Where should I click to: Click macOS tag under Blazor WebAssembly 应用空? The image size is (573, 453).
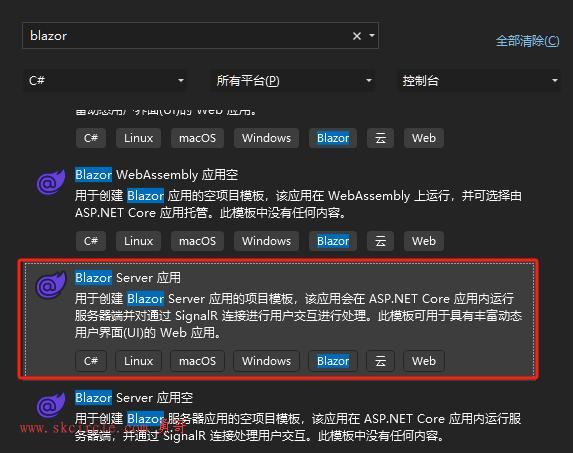pyautogui.click(x=197, y=241)
